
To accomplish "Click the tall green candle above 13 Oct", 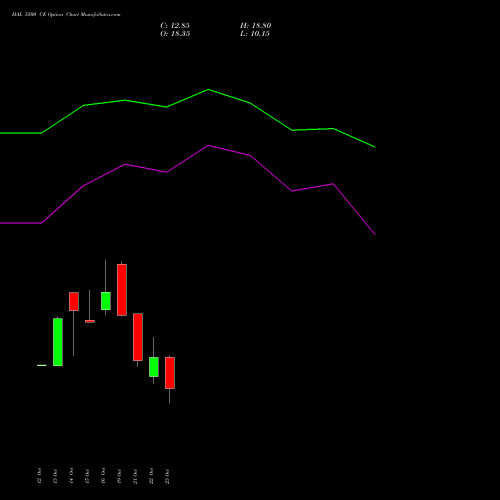I will 58,342.
